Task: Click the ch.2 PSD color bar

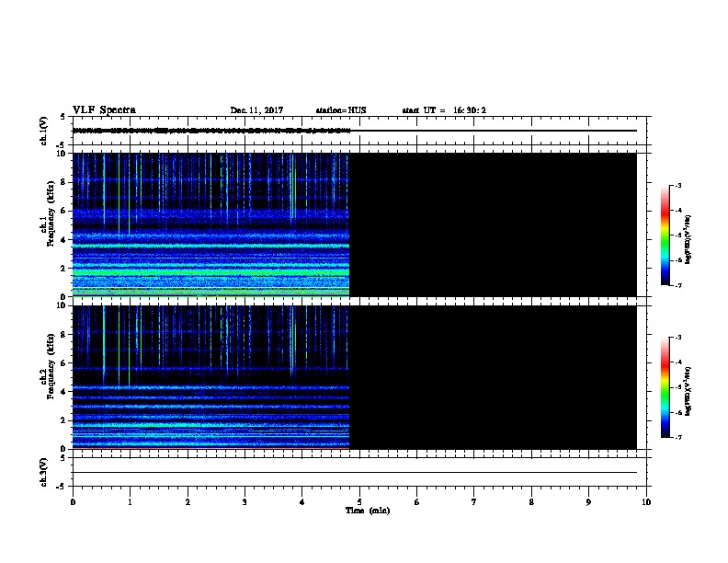Action: 665,387
